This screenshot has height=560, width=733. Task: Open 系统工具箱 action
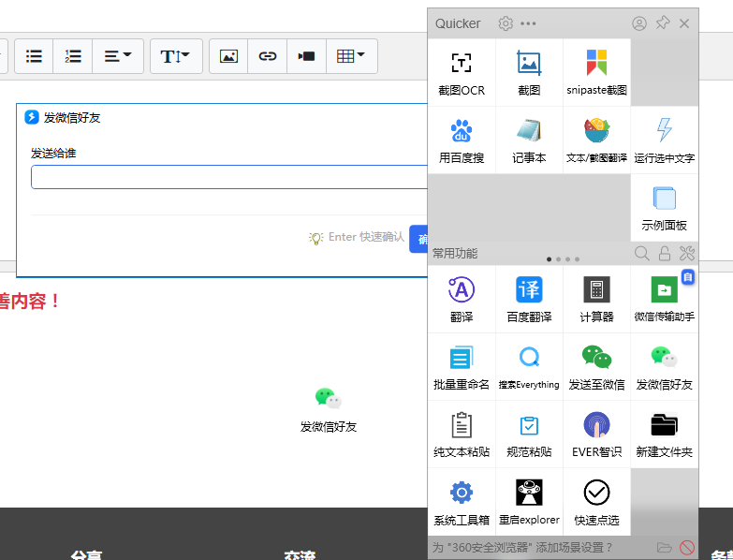click(462, 502)
